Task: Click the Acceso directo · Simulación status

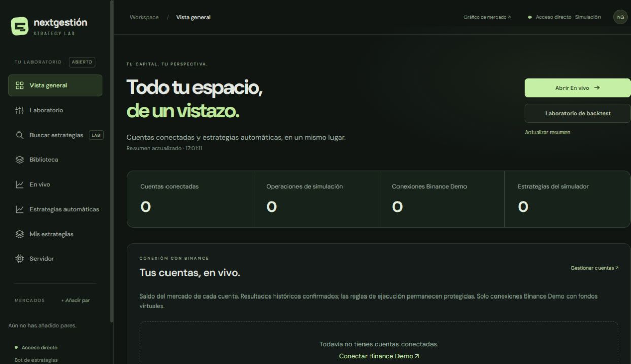Action: pos(564,17)
